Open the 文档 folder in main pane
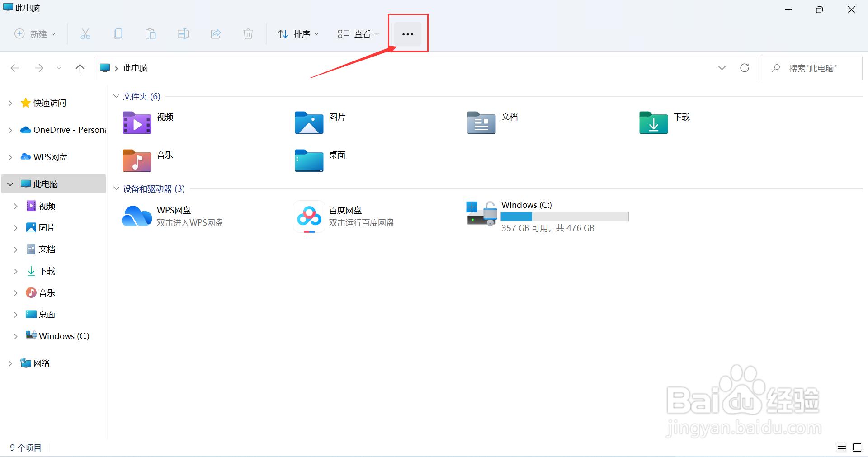Viewport: 868px width, 457px height. pos(481,122)
